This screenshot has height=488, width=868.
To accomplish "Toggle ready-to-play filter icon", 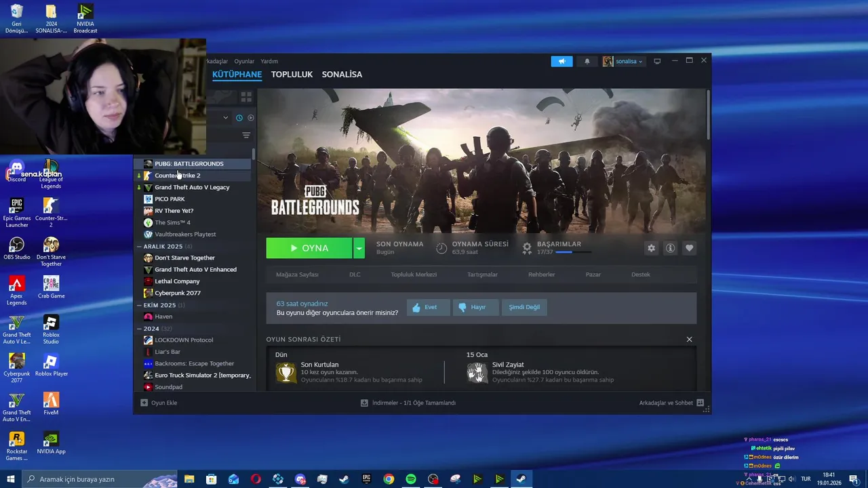I will coord(250,118).
